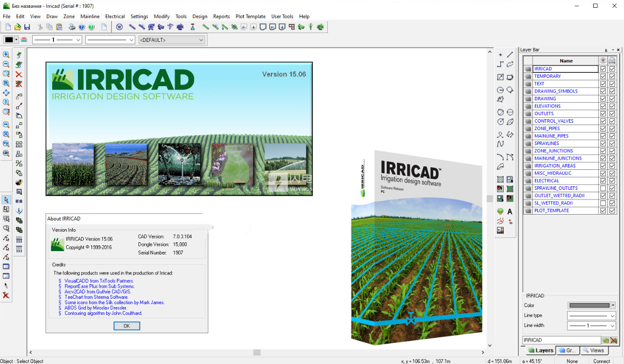Select the CONTROL_VALVES layer row
624x364 pixels.
click(565, 121)
